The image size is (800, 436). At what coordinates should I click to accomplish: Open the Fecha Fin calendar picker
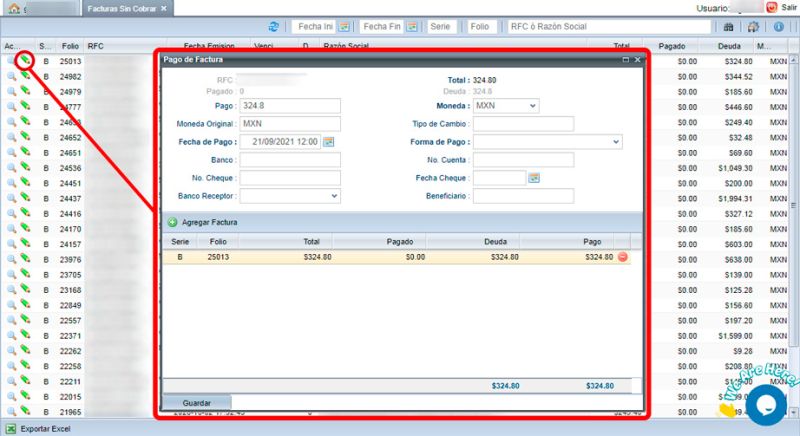tap(410, 27)
